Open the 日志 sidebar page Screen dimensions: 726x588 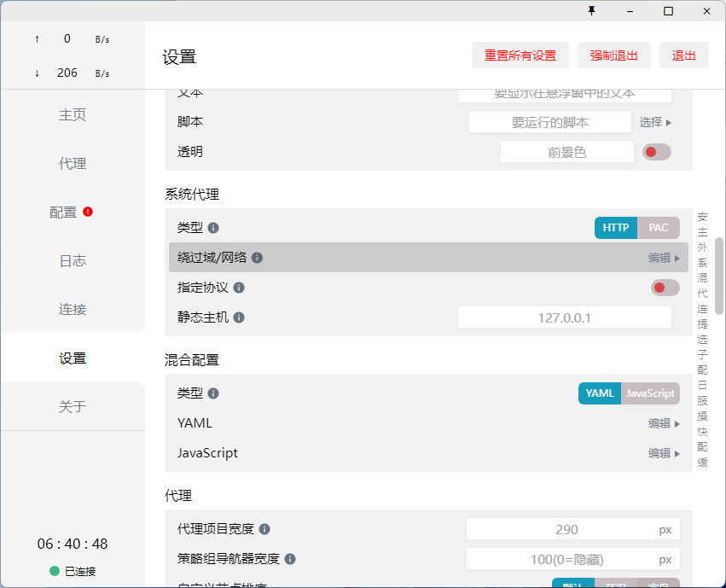pyautogui.click(x=73, y=260)
